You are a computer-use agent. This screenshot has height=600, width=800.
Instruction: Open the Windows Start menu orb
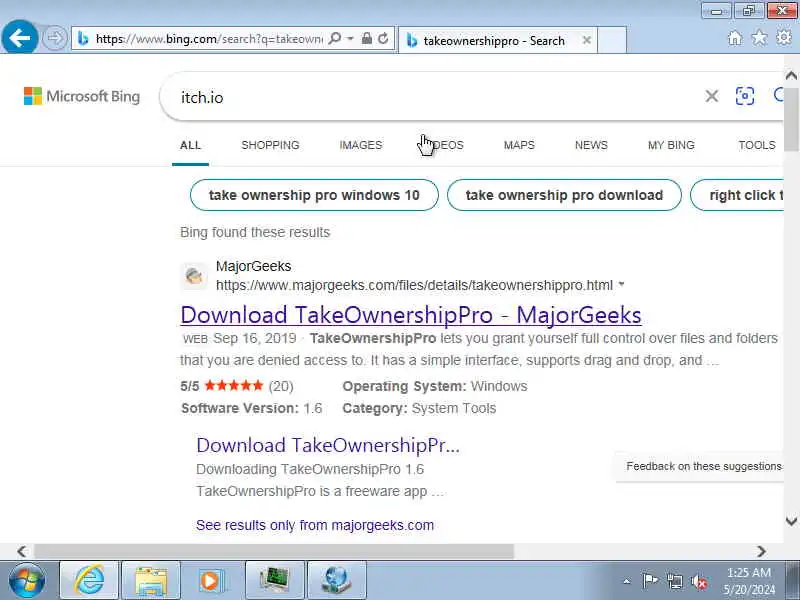point(27,581)
